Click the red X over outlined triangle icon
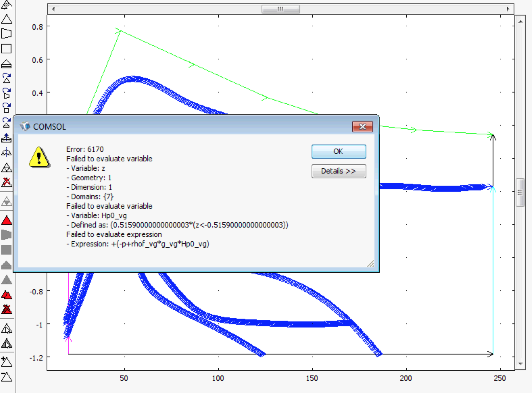 [x=6, y=182]
